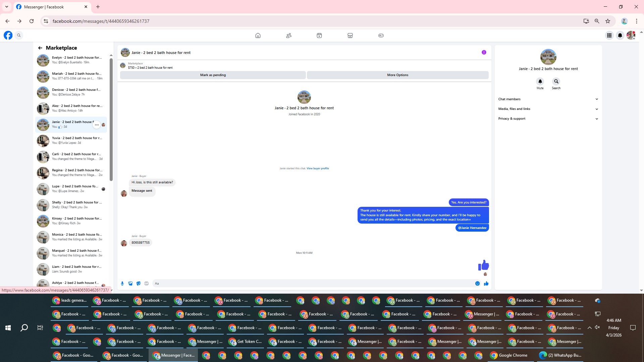The height and width of the screenshot is (362, 644).
Task: Mute this conversation with bell icon
Action: [540, 81]
